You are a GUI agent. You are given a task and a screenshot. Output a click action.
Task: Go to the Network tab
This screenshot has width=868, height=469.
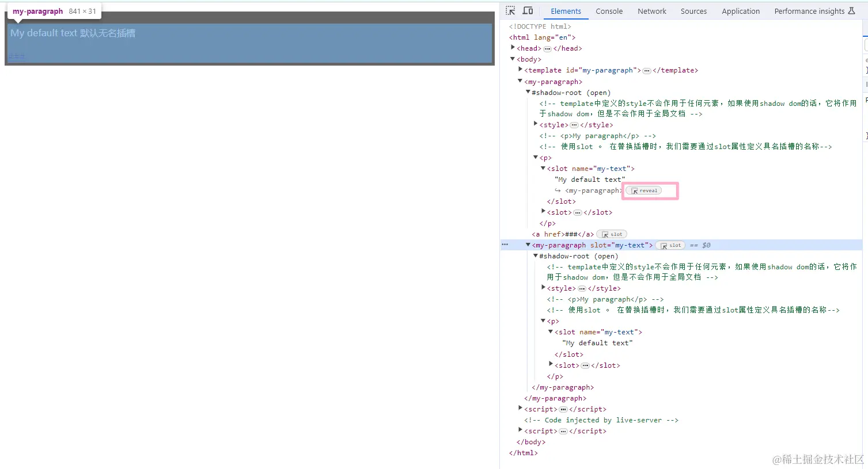coord(652,11)
